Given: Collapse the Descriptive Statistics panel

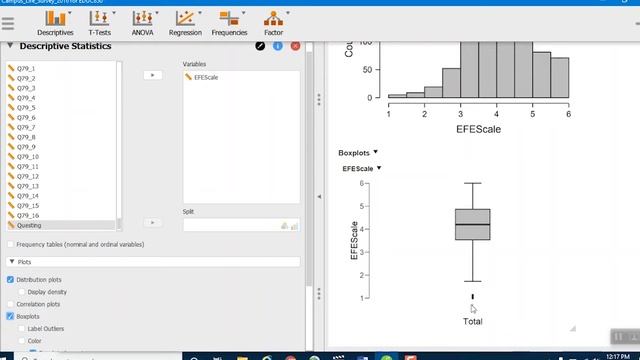Looking at the screenshot, I should pyautogui.click(x=10, y=45).
